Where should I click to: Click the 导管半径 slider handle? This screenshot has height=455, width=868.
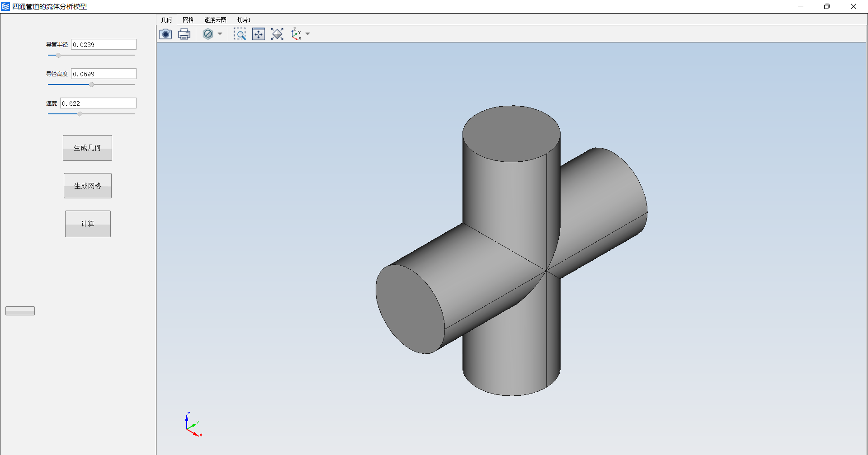pos(58,55)
